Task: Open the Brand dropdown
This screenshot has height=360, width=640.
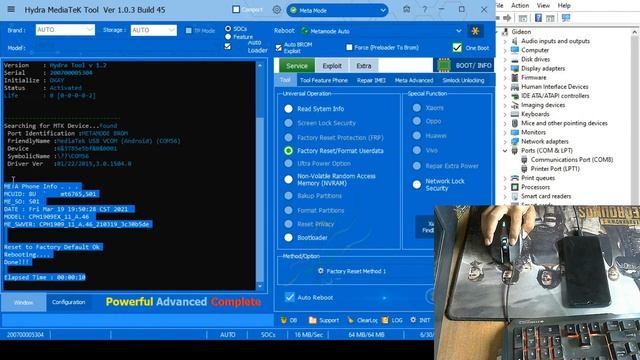Action: 65,30
